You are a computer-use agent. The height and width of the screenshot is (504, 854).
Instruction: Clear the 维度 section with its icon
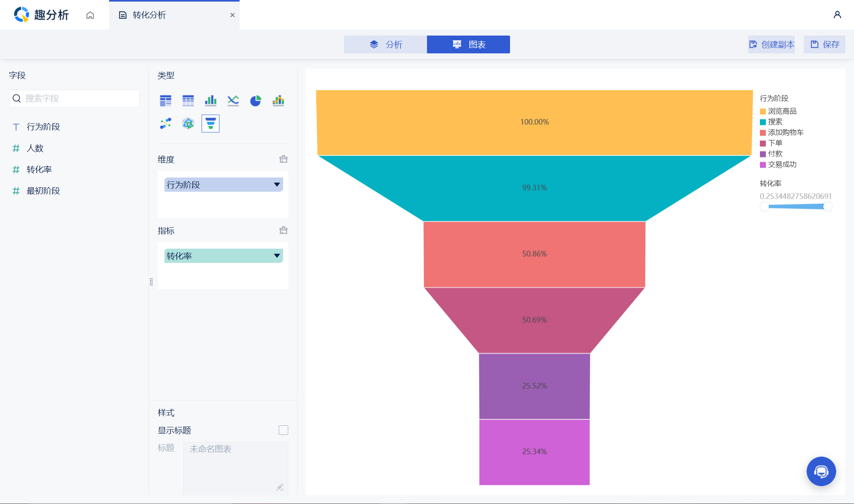tap(283, 159)
